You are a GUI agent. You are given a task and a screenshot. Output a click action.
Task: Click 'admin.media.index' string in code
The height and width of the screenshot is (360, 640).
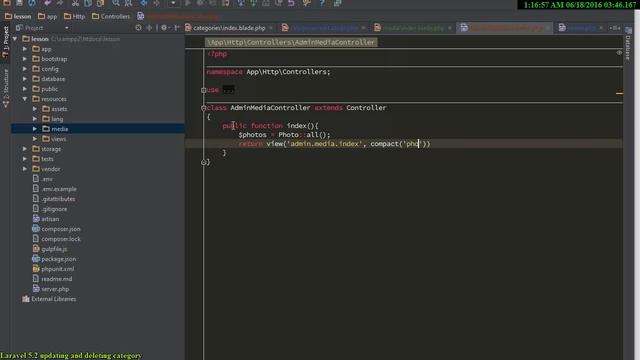325,144
